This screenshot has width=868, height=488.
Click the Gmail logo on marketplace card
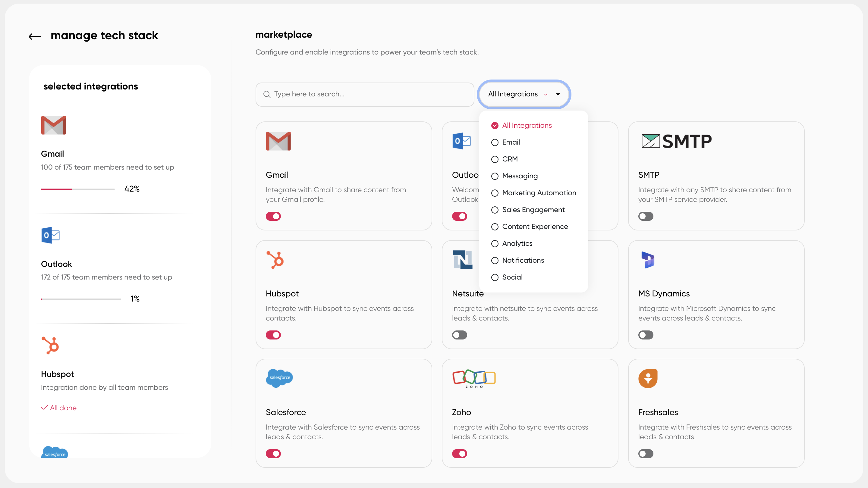[x=278, y=141]
